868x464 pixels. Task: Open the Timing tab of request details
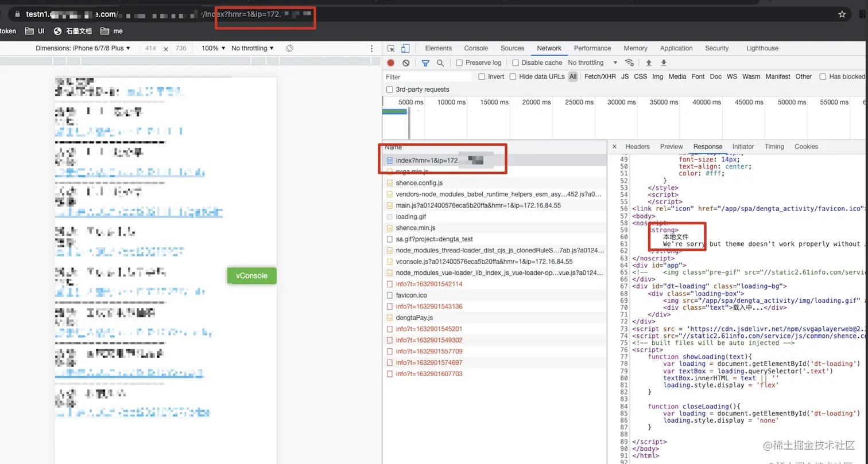click(774, 147)
